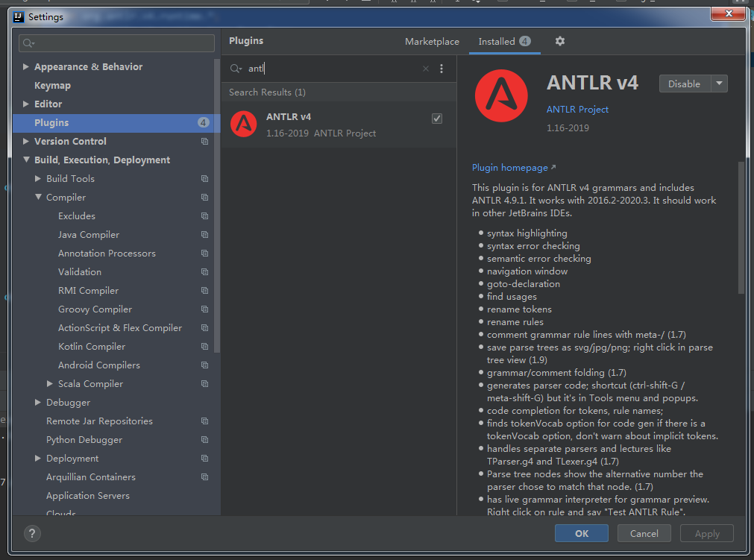Click project-level icon beside Remote Jar Repositories

click(204, 421)
